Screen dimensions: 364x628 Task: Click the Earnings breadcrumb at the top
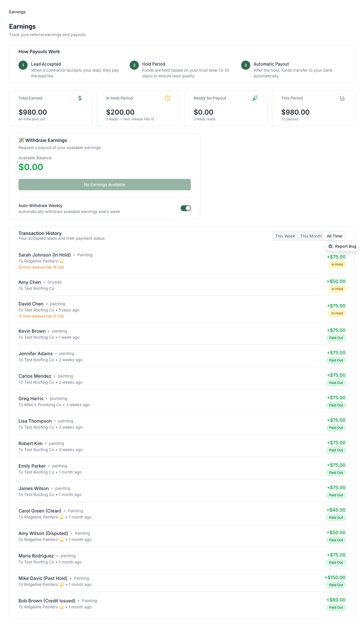point(17,12)
